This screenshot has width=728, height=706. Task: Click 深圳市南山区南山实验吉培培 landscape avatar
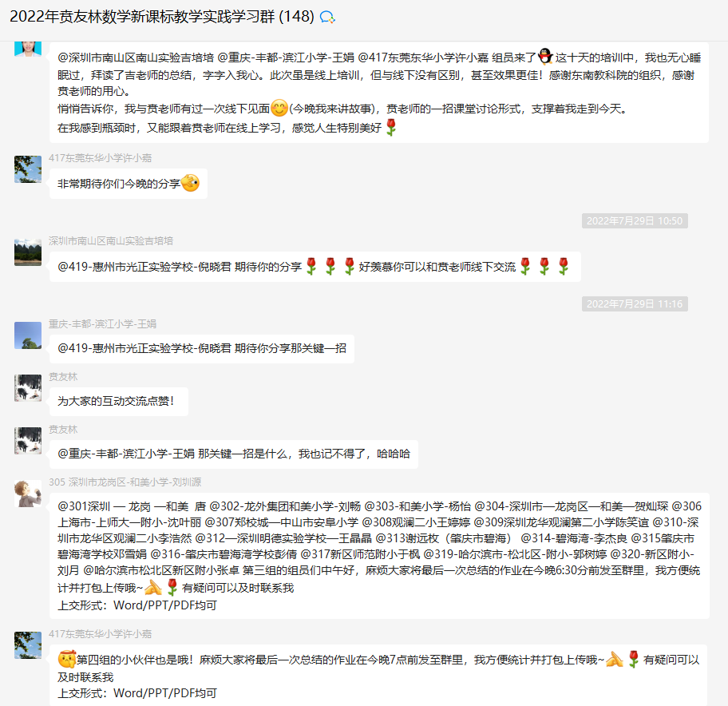pyautogui.click(x=28, y=252)
